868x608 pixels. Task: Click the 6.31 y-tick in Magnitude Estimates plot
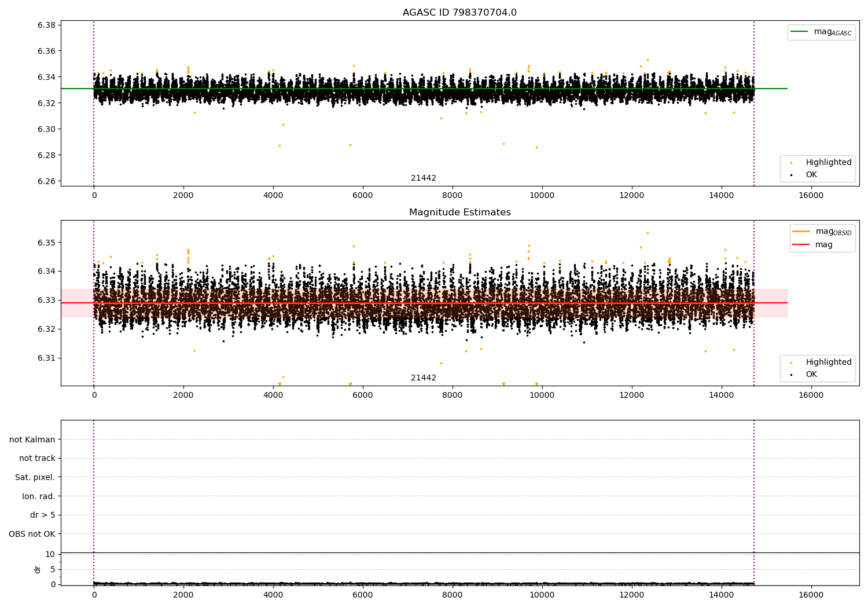(46, 358)
